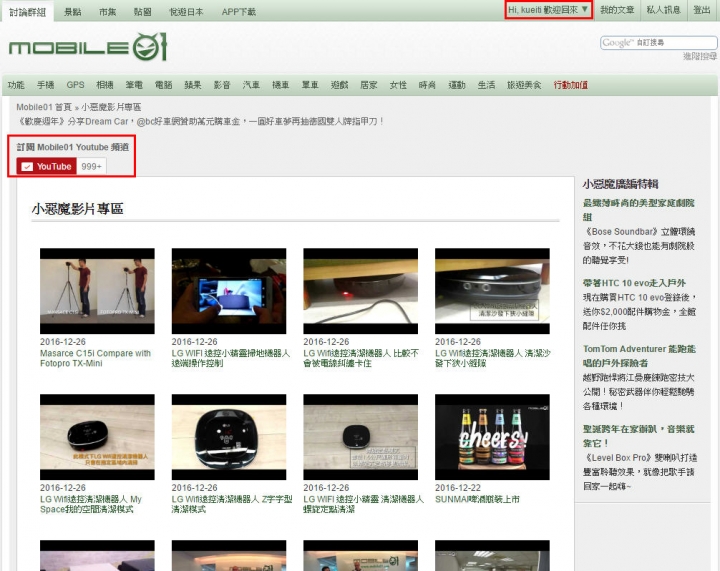Image resolution: width=720 pixels, height=571 pixels.
Task: Open the 'Hi, kueiti 歡迎回來' user dropdown
Action: (x=548, y=10)
